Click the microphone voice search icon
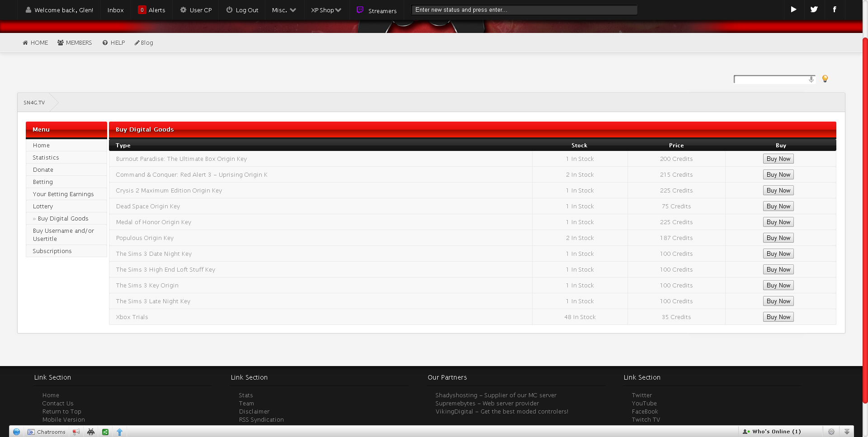The image size is (868, 437). tap(811, 79)
